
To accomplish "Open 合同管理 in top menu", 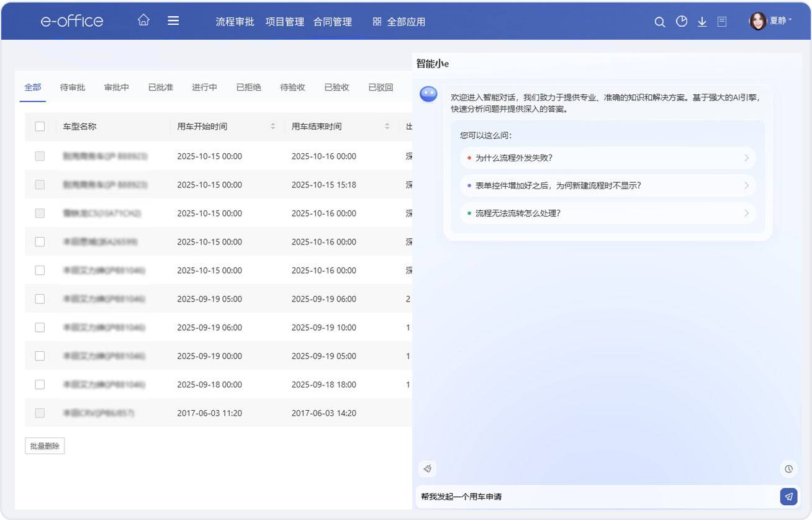I will click(x=333, y=22).
